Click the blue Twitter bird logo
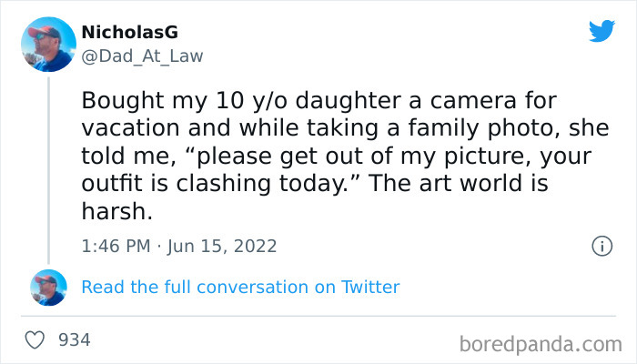Image resolution: width=637 pixels, height=364 pixels. point(602,31)
